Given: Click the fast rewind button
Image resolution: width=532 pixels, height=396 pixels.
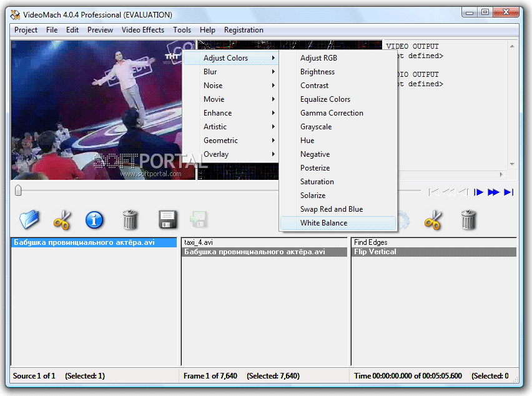Looking at the screenshot, I should coord(449,192).
